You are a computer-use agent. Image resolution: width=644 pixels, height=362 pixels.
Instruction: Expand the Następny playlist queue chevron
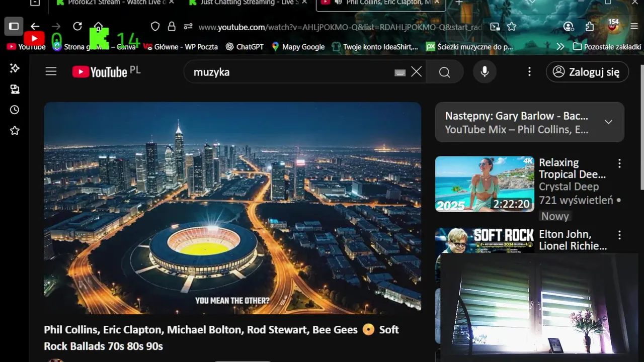608,122
